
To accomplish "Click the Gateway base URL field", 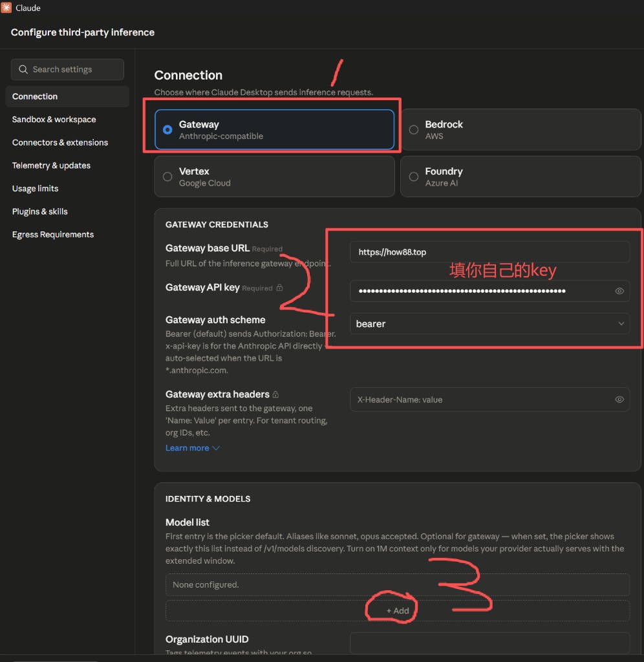I will [490, 252].
